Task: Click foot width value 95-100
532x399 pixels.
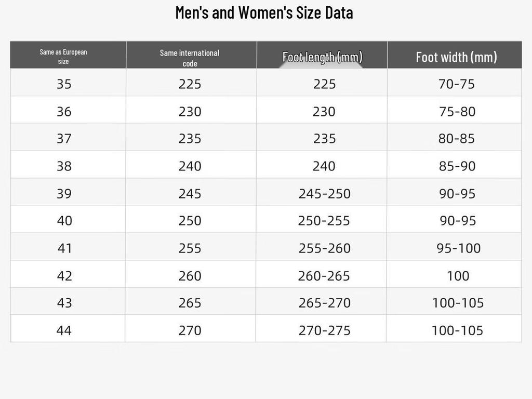Action: (x=458, y=248)
